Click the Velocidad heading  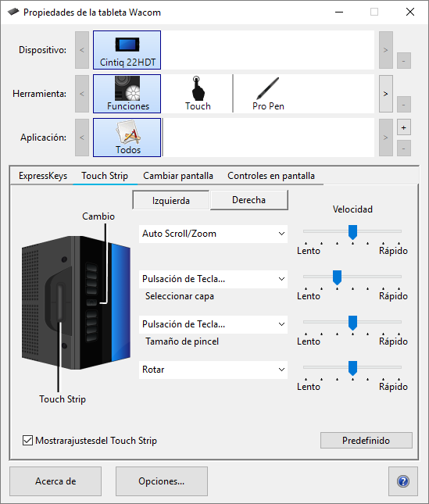[x=352, y=209]
